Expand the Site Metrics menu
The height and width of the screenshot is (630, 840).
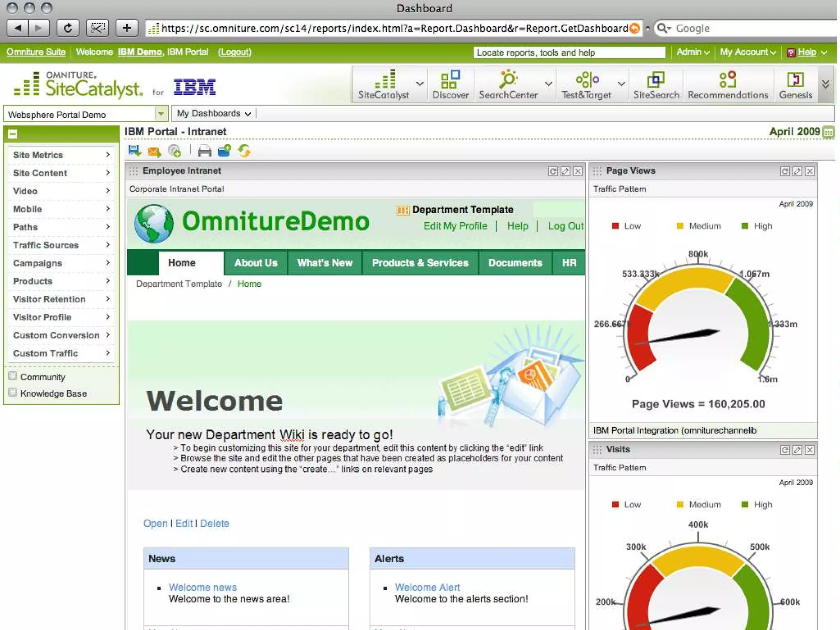[61, 155]
